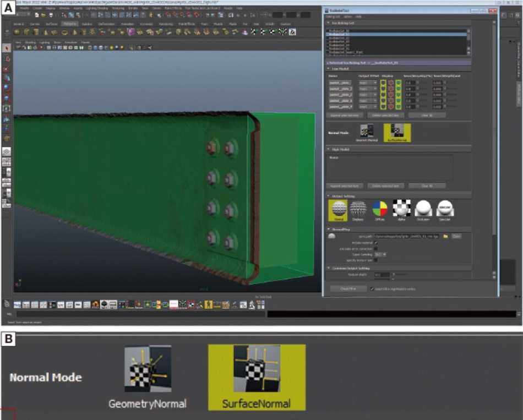
Task: Toggle checkbox beside the bake button
Action: click(x=372, y=289)
